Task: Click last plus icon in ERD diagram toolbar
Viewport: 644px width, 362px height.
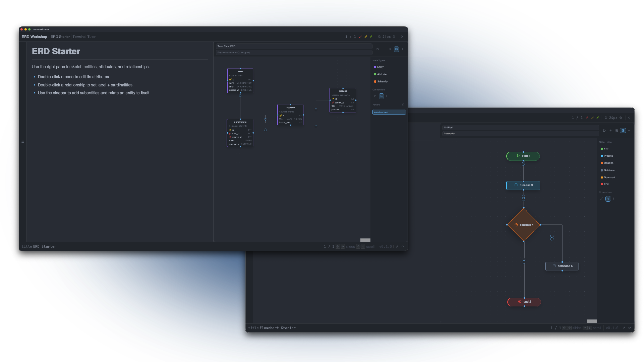Action: click(403, 49)
